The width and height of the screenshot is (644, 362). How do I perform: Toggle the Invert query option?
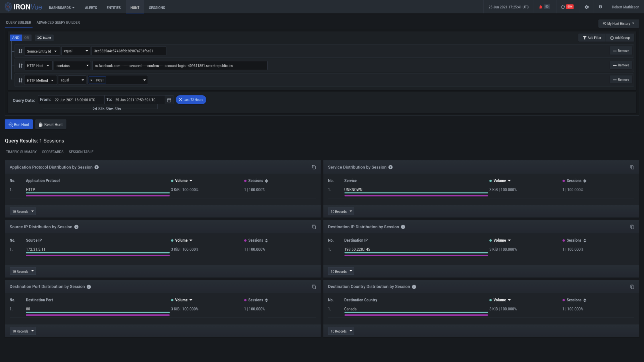[x=44, y=38]
